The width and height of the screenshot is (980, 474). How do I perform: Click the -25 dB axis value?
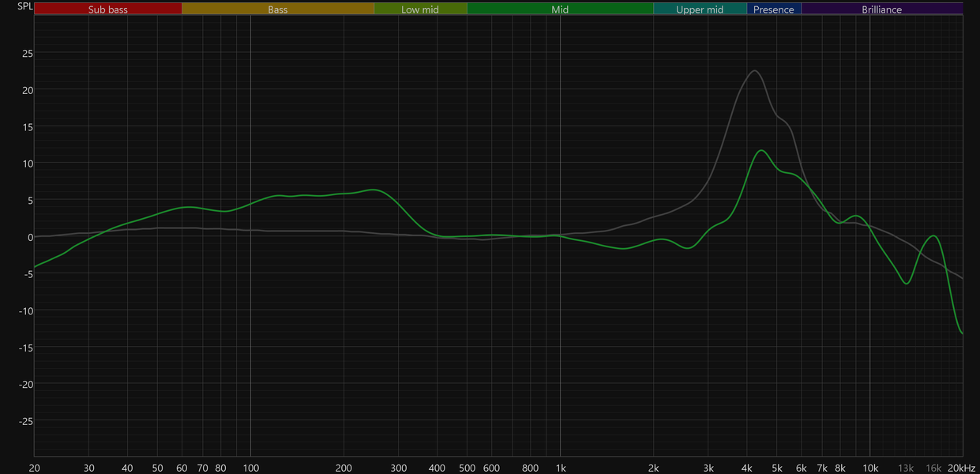[x=25, y=421]
